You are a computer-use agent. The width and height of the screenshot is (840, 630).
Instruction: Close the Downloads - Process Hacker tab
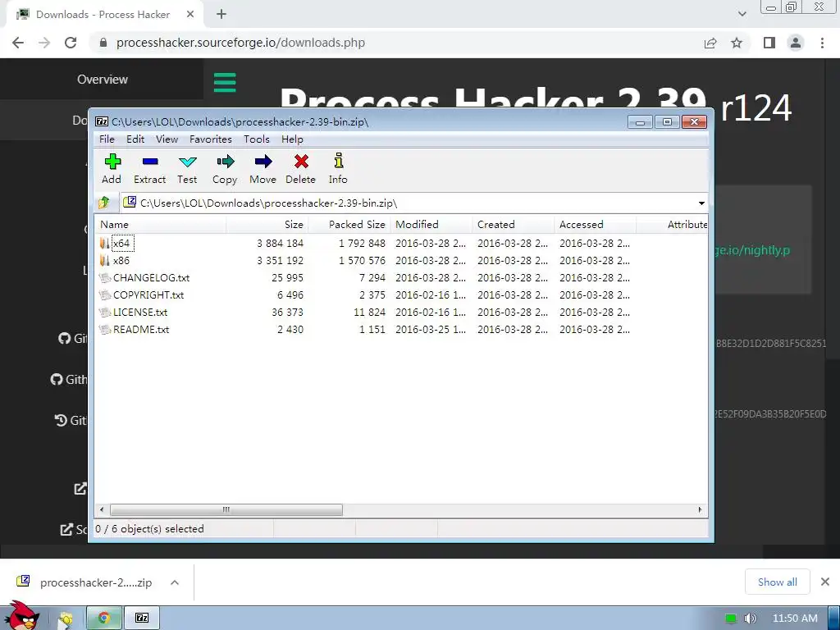(x=190, y=15)
